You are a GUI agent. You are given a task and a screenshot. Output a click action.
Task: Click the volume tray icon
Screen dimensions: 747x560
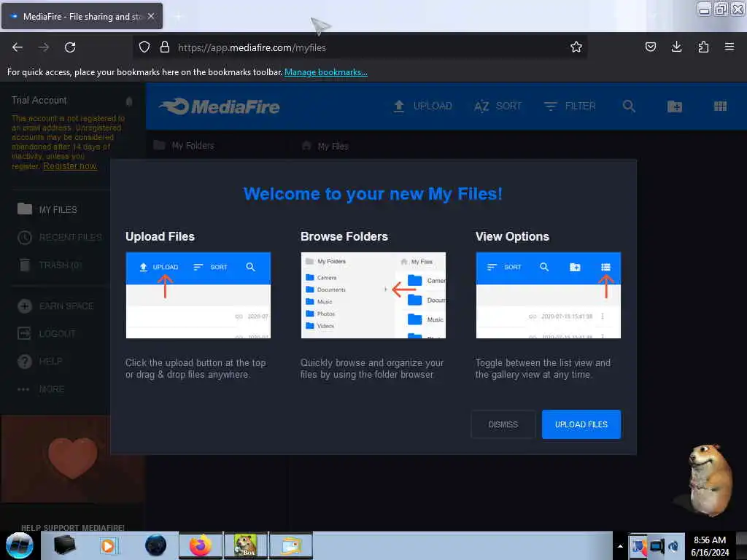point(673,546)
